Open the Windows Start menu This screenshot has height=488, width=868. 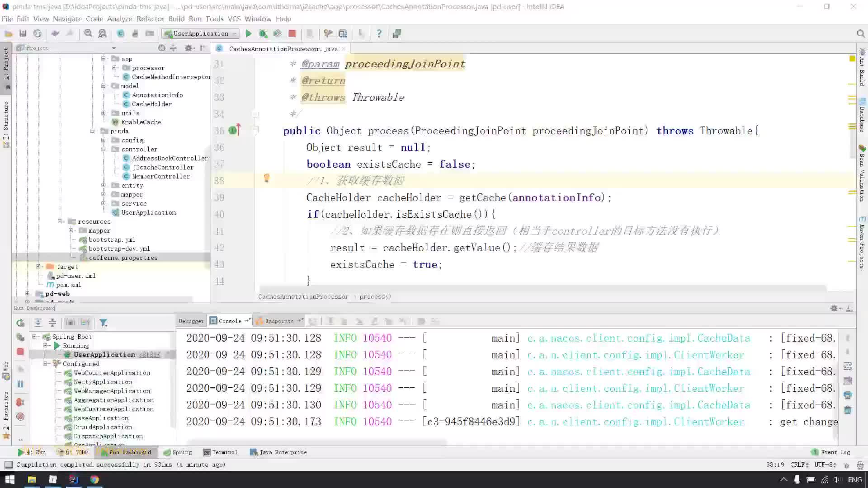point(10,479)
